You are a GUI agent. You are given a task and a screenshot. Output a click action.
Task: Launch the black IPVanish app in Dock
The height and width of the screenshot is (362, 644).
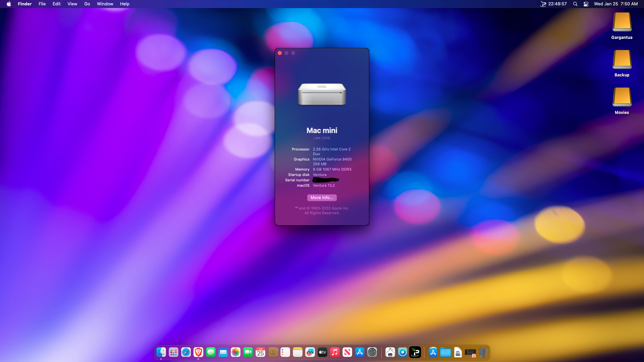point(415,352)
